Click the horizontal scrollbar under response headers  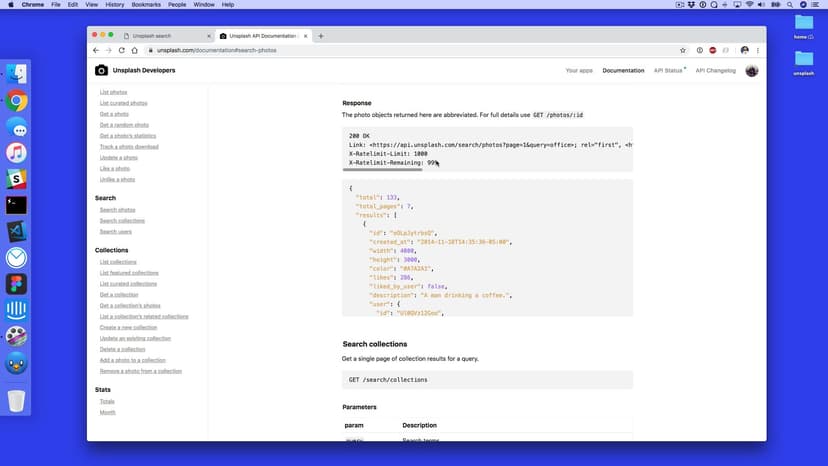(382, 170)
